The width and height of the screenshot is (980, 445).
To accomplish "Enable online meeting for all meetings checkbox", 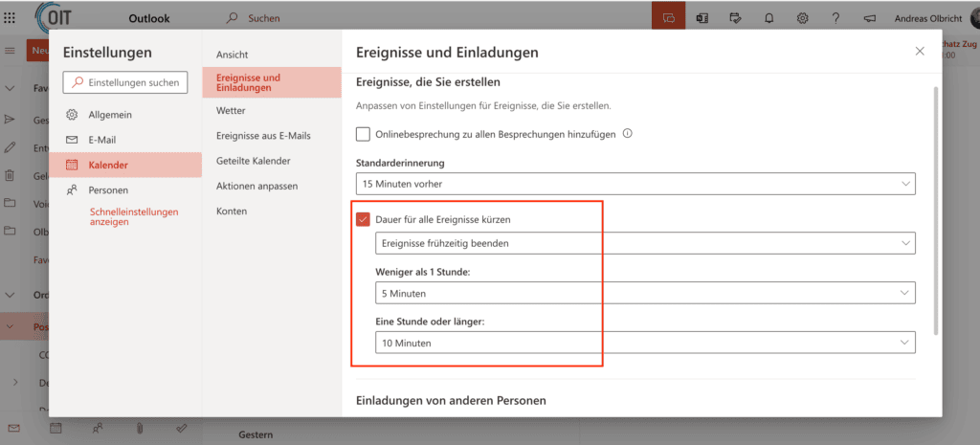I will (x=363, y=135).
